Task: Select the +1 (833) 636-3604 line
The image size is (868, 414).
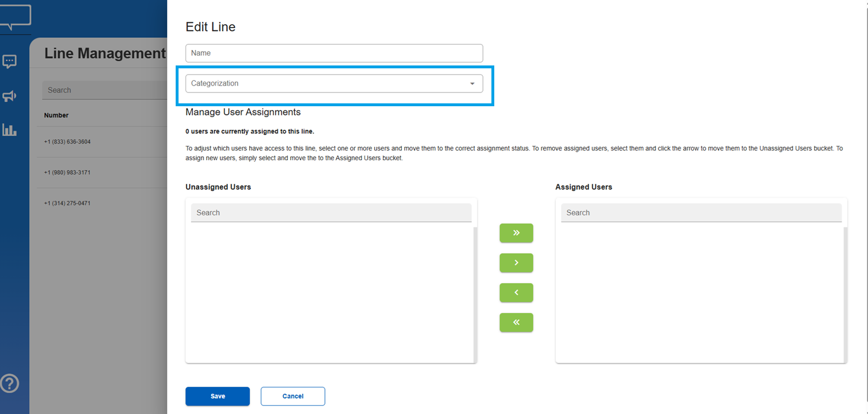Action: coord(67,142)
